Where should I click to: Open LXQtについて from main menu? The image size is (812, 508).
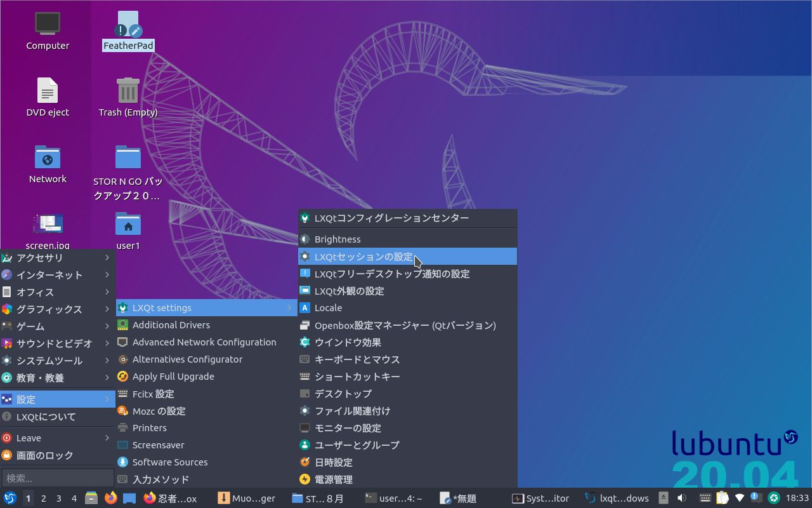(x=58, y=417)
